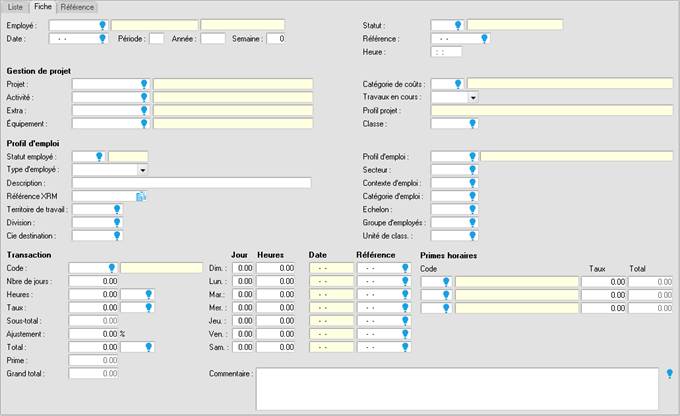Click the Année input field
The image size is (680, 416).
(213, 39)
